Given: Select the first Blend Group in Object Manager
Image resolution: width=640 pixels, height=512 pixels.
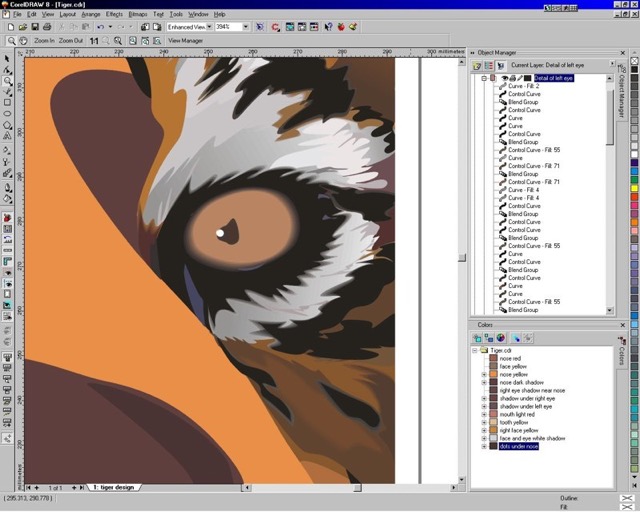Looking at the screenshot, I should pyautogui.click(x=523, y=102).
